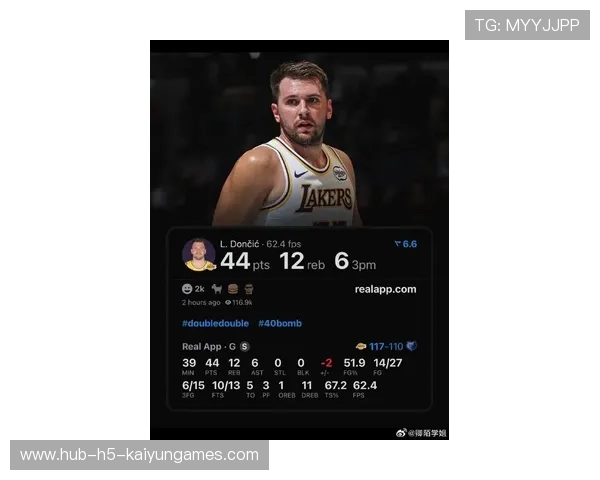Image resolution: width=600 pixels, height=480 pixels.
Task: Click the moai face emoji reaction
Action: click(x=247, y=289)
